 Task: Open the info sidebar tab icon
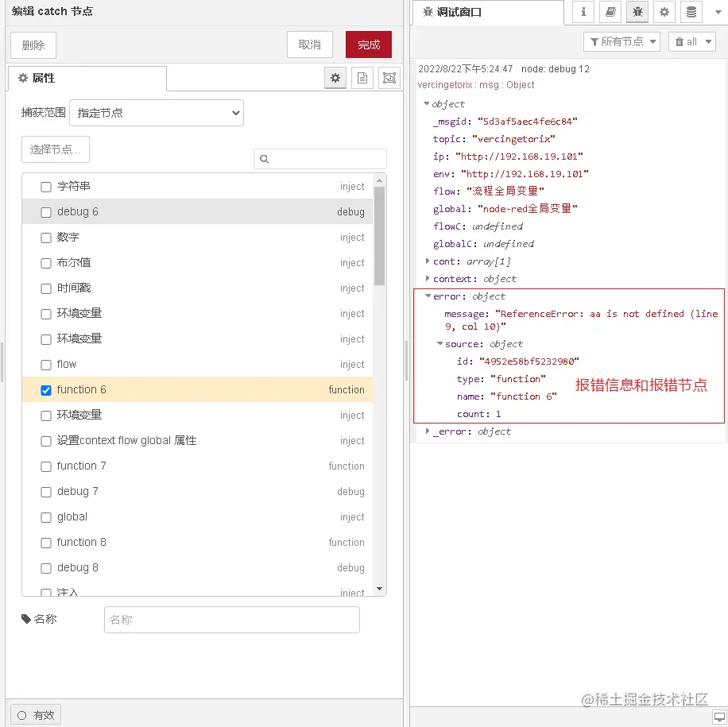click(x=583, y=12)
